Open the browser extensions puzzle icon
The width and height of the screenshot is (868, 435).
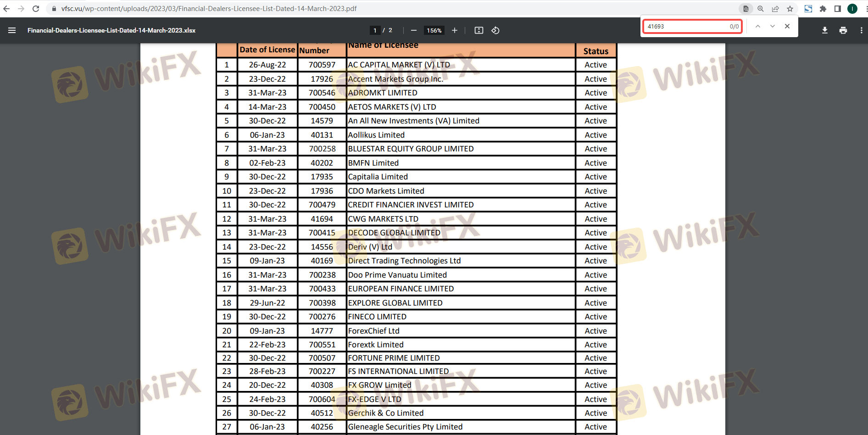coord(823,9)
